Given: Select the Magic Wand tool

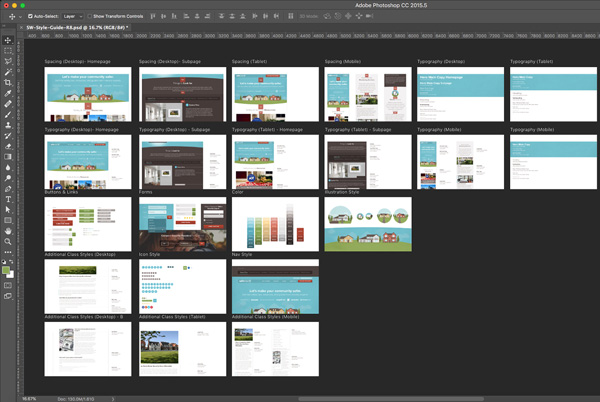Looking at the screenshot, I should pyautogui.click(x=8, y=72).
